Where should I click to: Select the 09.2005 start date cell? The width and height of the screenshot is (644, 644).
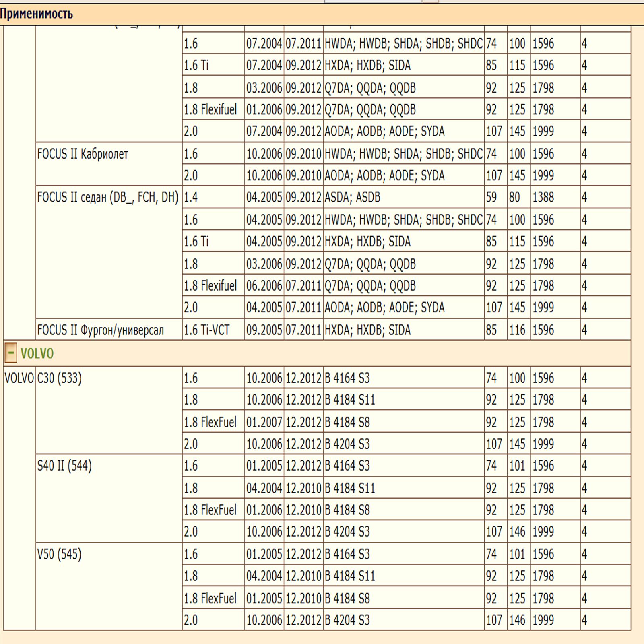[264, 330]
